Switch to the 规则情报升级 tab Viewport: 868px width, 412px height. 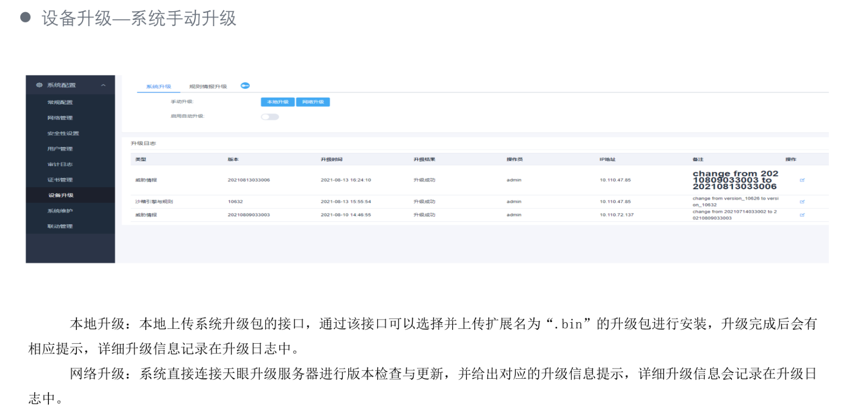click(208, 87)
